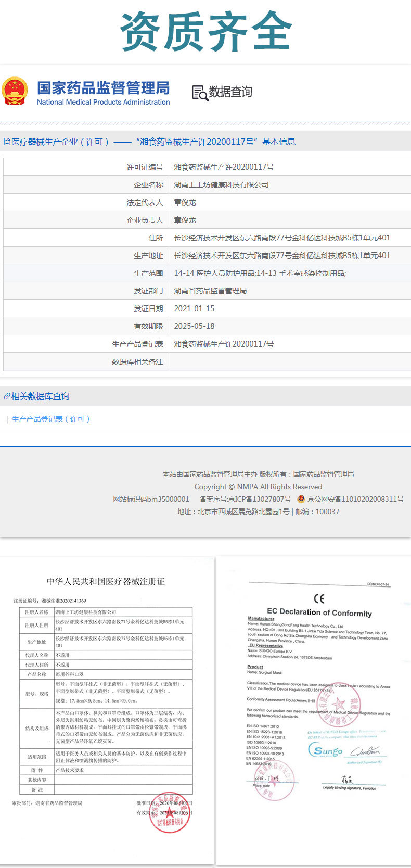Click the 网站标识码bm35000001 text
411x868 pixels.
point(151,499)
